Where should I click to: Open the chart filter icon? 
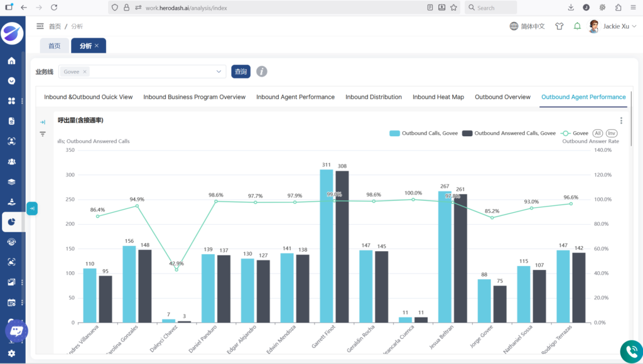(43, 134)
